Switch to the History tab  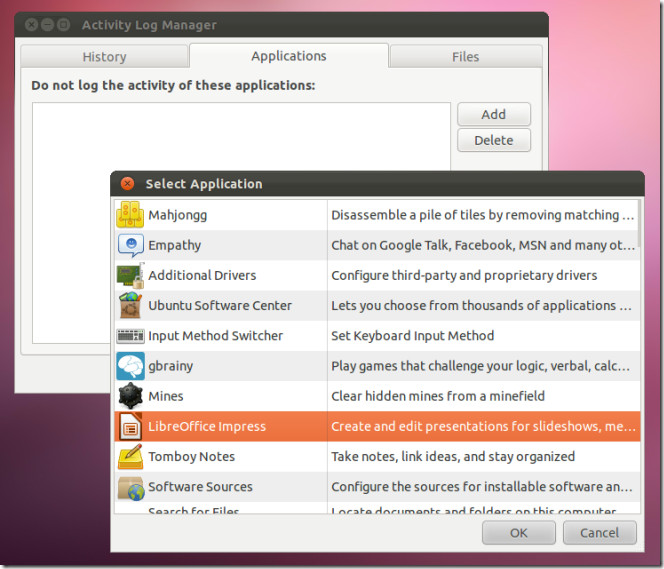click(x=104, y=56)
